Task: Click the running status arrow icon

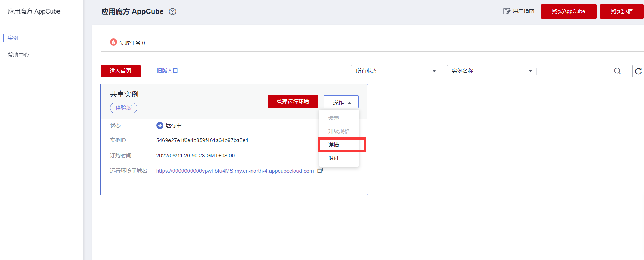Action: pyautogui.click(x=159, y=125)
